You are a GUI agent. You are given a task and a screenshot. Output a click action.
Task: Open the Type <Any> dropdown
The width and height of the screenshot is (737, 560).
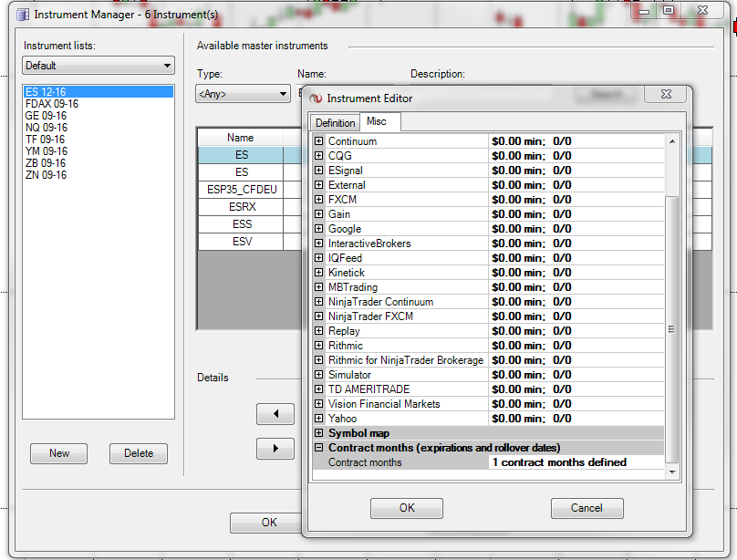(243, 94)
